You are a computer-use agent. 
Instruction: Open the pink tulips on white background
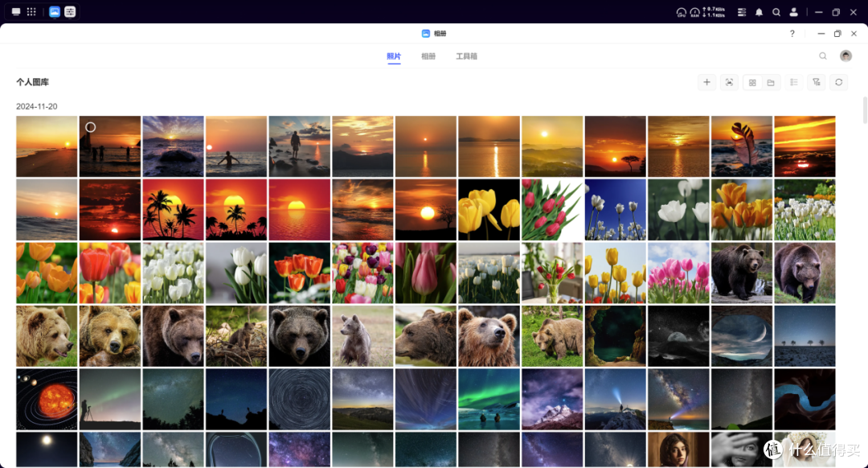[x=552, y=209]
